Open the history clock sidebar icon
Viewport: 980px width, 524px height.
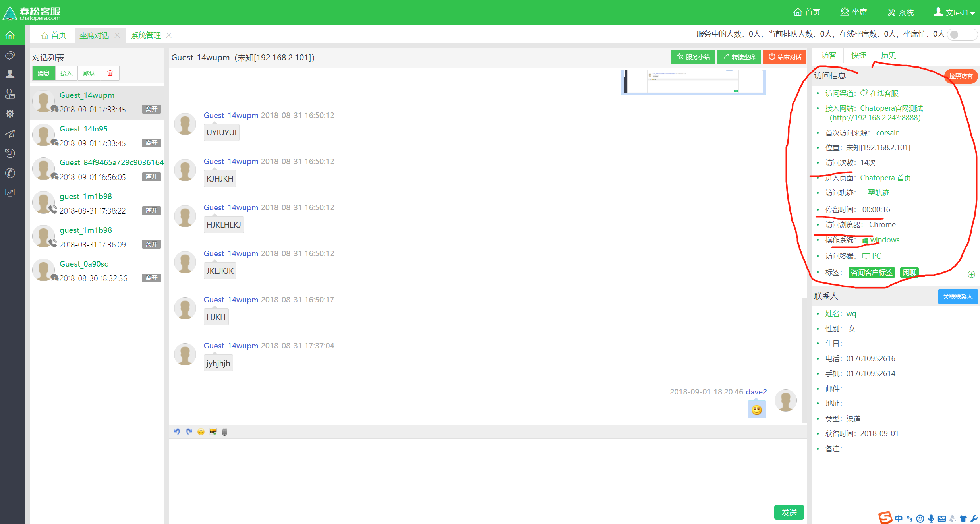click(x=10, y=153)
